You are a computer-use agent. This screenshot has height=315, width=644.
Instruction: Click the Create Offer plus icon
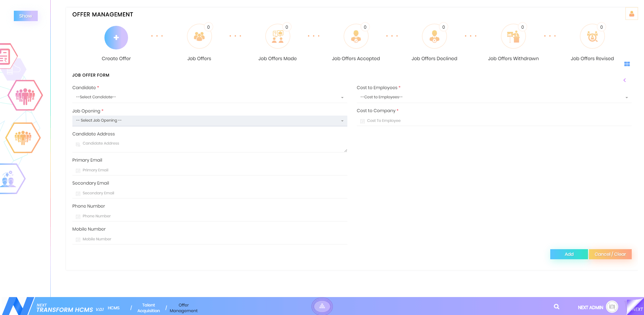click(116, 38)
